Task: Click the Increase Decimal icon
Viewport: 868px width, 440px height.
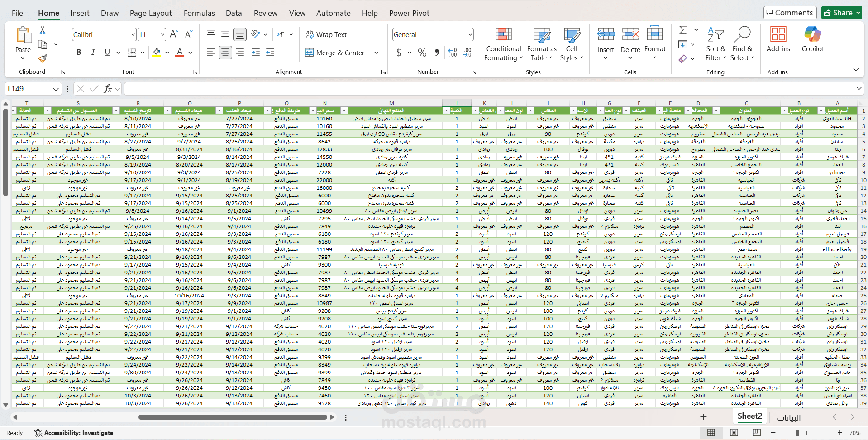Action: tap(453, 53)
